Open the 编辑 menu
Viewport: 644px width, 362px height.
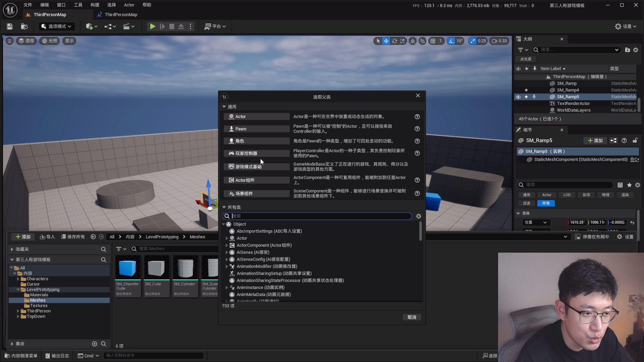[45, 5]
